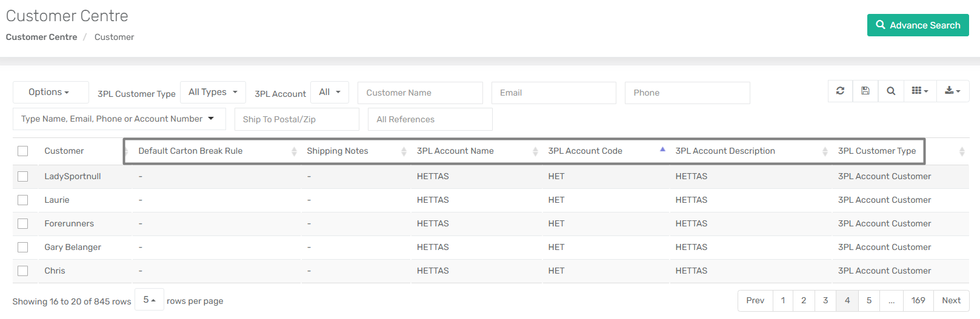980x319 pixels.
Task: Click the Customer Centre breadcrumb link
Action: 41,37
